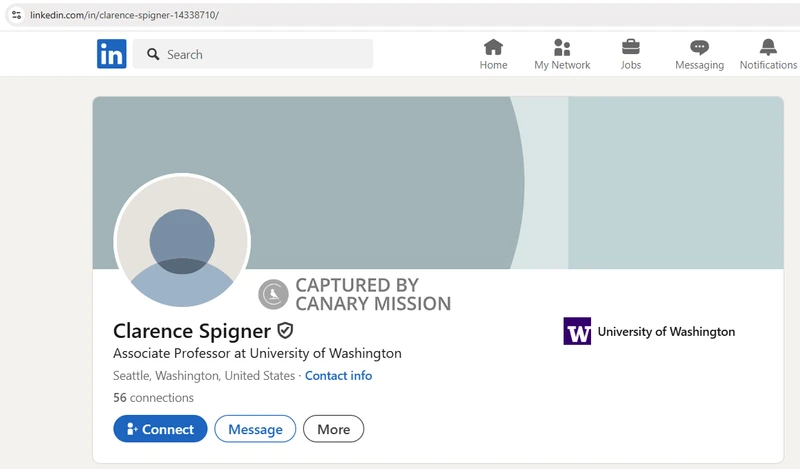Open the University of Washington logo
Image resolution: width=800 pixels, height=469 pixels.
[577, 331]
